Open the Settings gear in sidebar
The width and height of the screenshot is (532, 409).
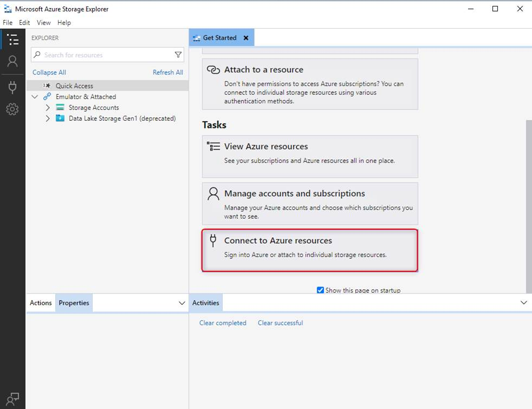(x=12, y=109)
